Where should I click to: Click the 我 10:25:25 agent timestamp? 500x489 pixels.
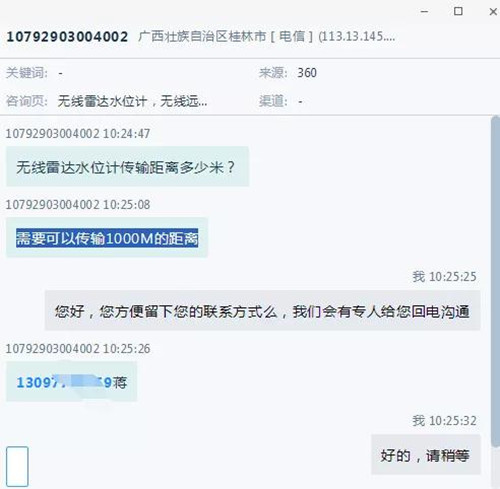(444, 277)
